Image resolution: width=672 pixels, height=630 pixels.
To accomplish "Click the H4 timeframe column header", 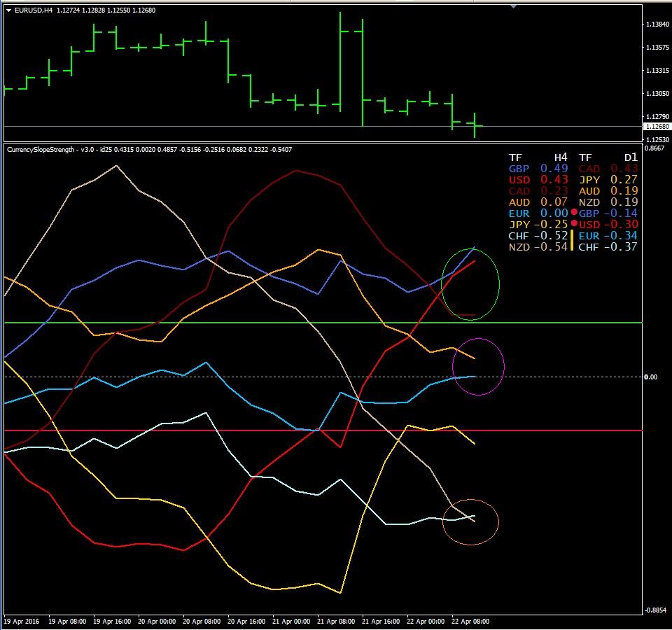I will point(560,157).
